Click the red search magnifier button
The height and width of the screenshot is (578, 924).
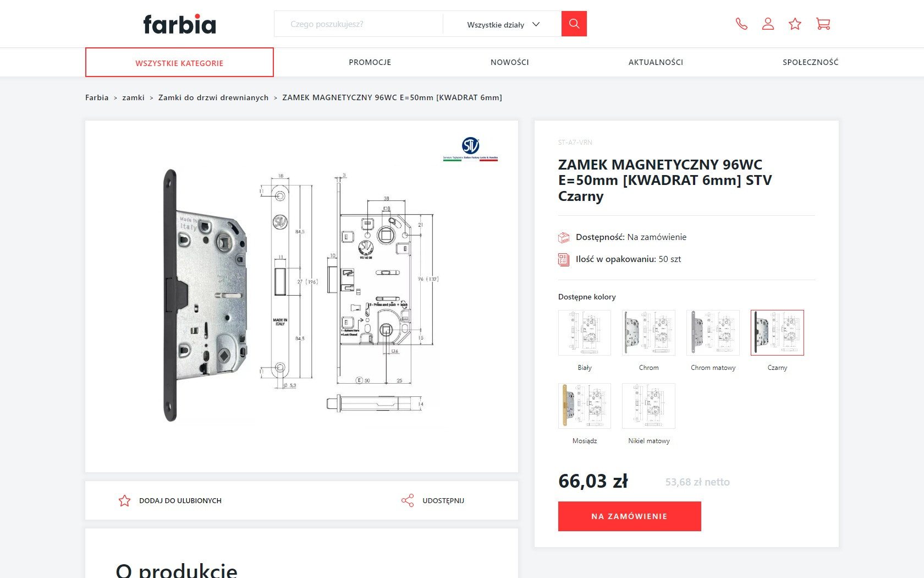[x=574, y=24]
